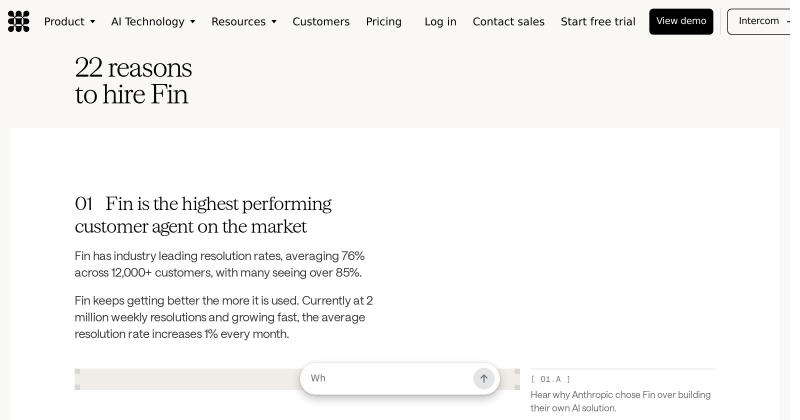
Task: Click the AI Technology menu label
Action: click(x=147, y=21)
